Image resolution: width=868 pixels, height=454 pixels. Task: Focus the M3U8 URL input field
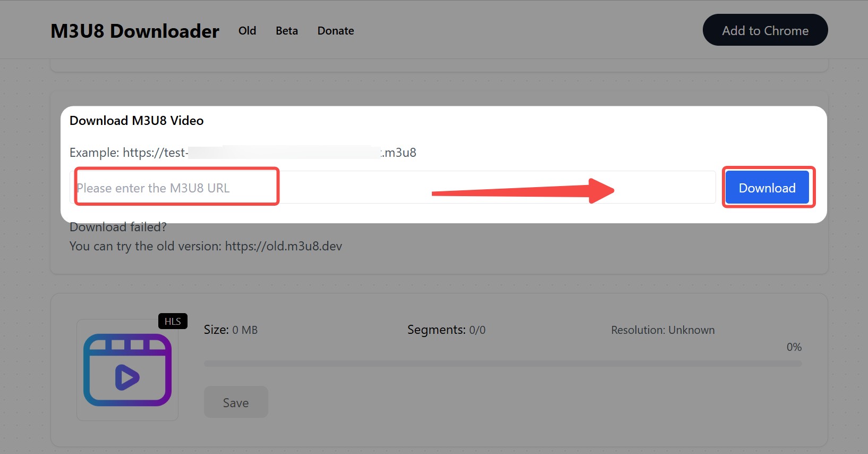pyautogui.click(x=393, y=187)
